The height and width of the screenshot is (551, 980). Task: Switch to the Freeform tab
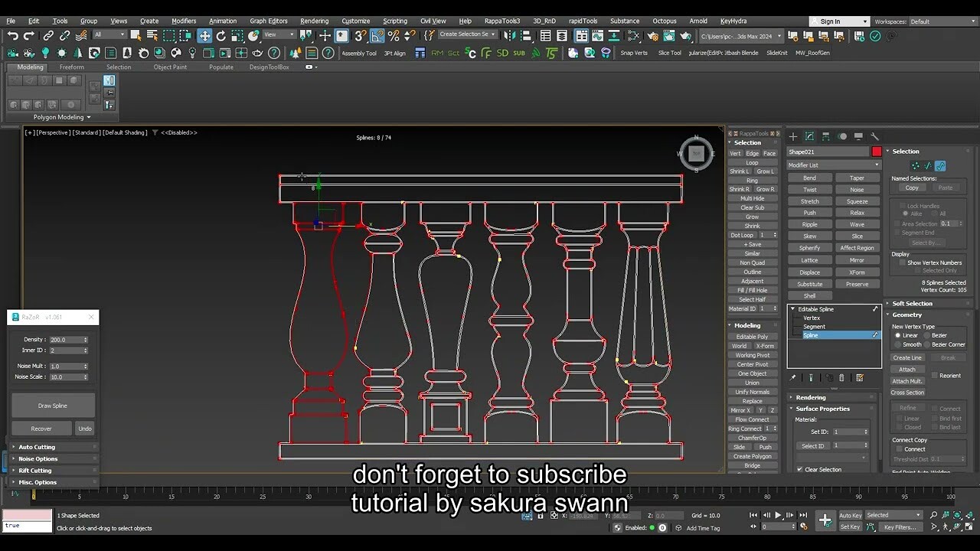[72, 67]
